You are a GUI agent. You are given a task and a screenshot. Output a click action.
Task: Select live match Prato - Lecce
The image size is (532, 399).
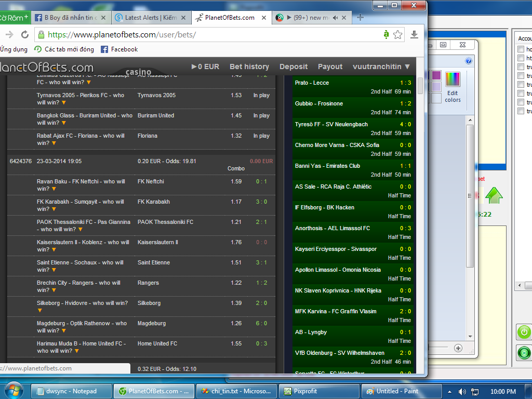(x=353, y=87)
